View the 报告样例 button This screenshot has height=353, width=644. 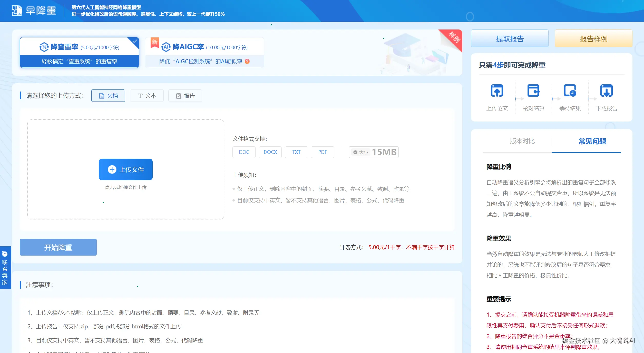click(593, 39)
